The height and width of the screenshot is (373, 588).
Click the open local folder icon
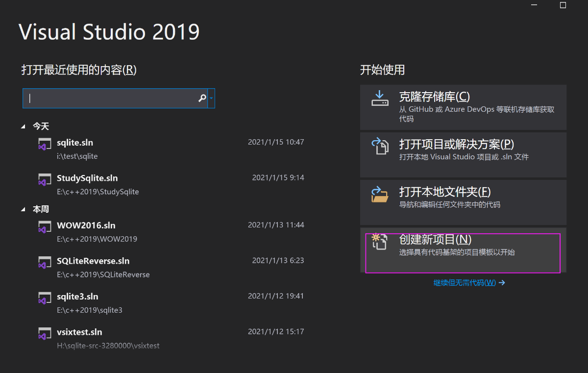[380, 194]
